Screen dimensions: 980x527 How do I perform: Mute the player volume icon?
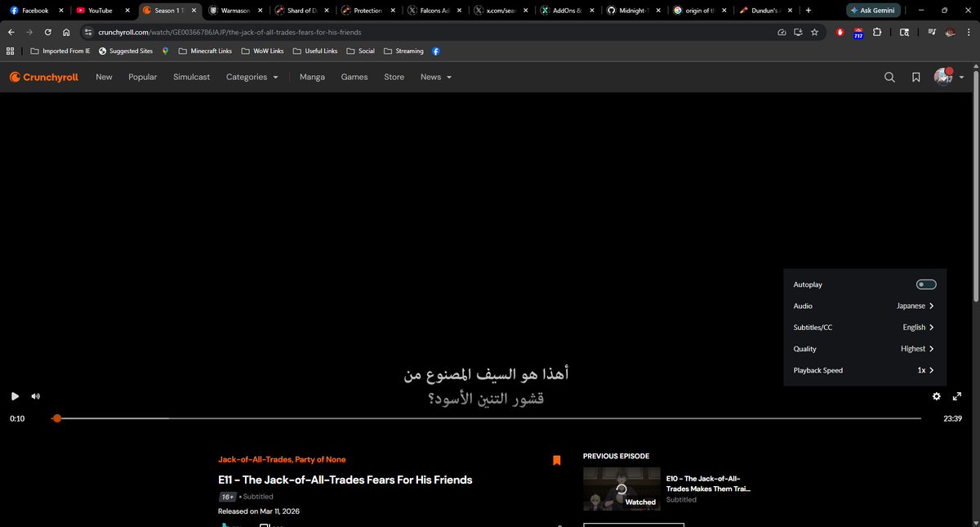pyautogui.click(x=35, y=396)
